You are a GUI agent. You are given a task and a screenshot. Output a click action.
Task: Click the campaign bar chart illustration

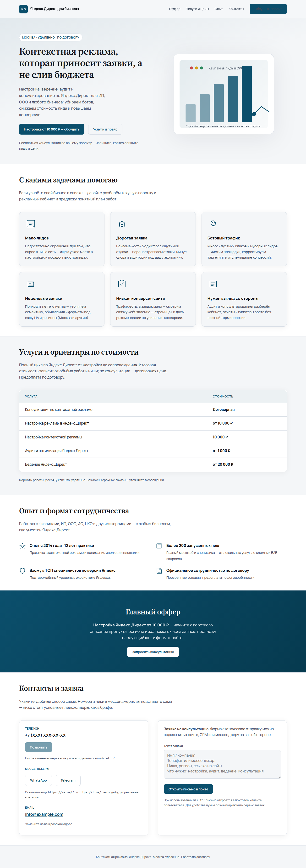point(224,94)
